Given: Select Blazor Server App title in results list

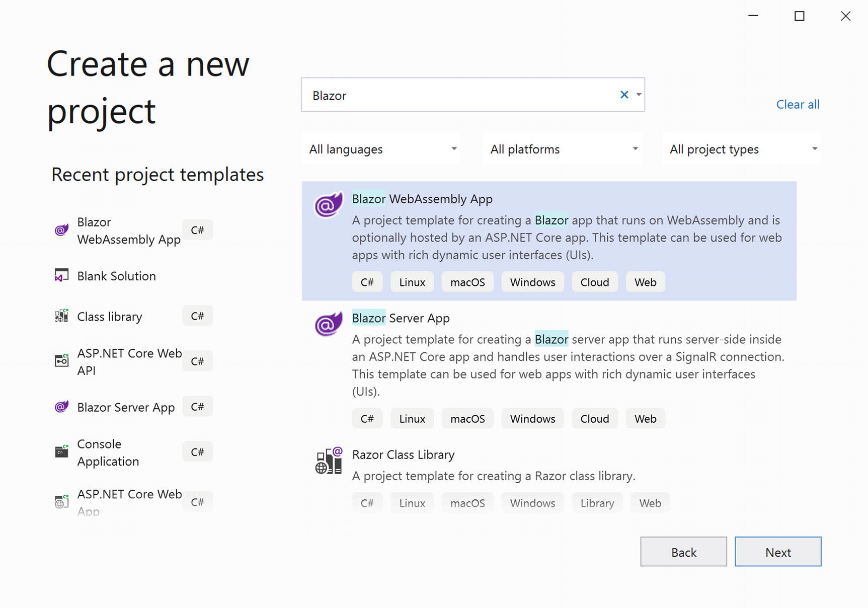Looking at the screenshot, I should [x=401, y=318].
